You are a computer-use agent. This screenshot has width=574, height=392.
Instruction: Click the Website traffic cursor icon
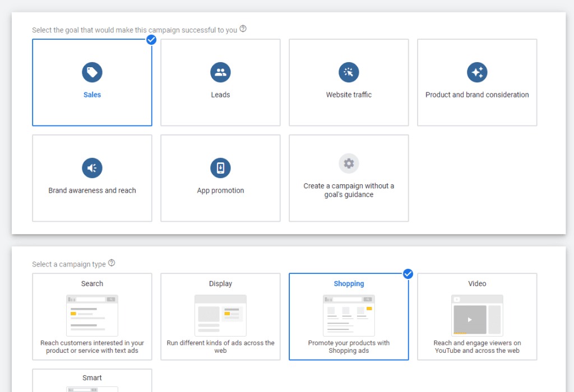349,72
